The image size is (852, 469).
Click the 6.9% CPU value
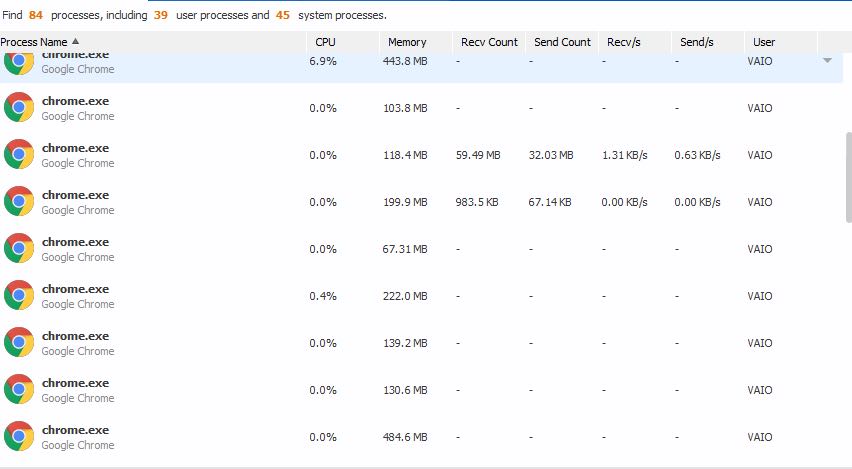(x=323, y=61)
